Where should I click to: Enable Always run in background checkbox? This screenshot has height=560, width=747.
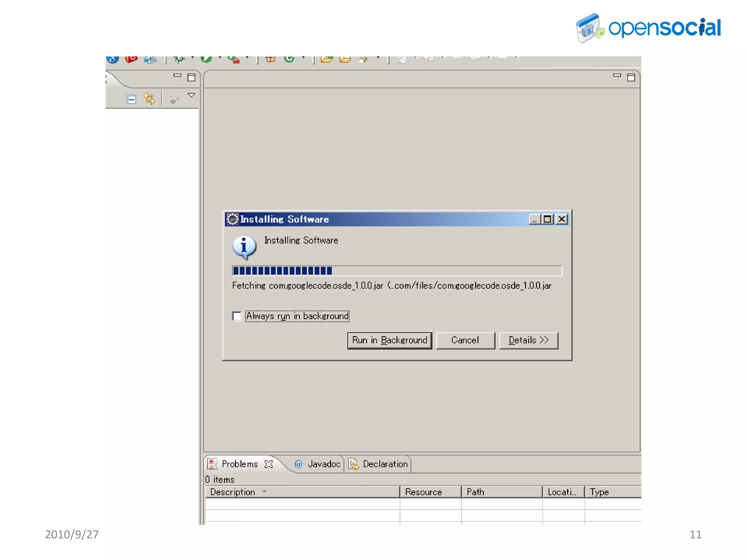237,316
